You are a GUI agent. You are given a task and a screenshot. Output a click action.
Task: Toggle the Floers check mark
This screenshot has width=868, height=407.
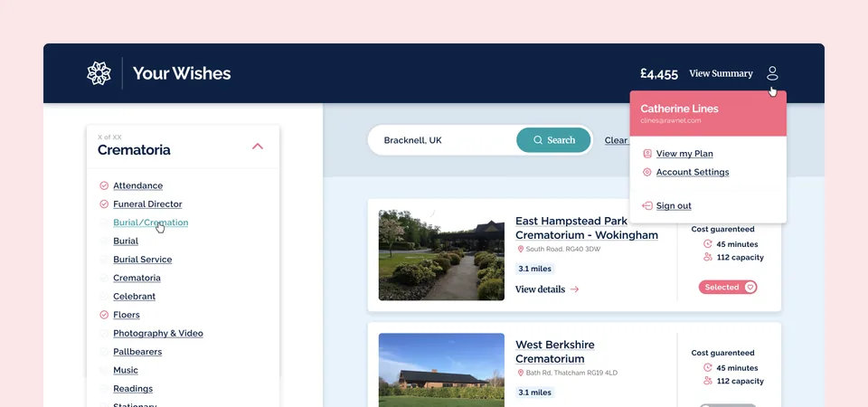click(x=103, y=315)
